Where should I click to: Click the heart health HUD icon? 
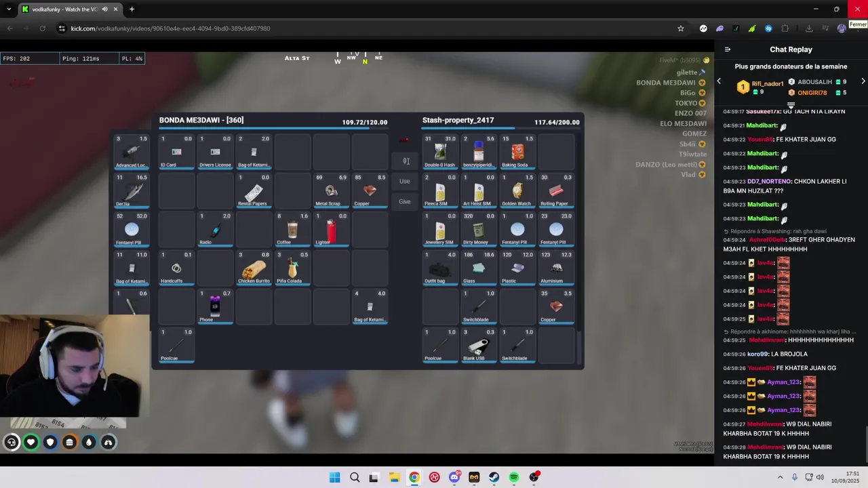coord(31,443)
